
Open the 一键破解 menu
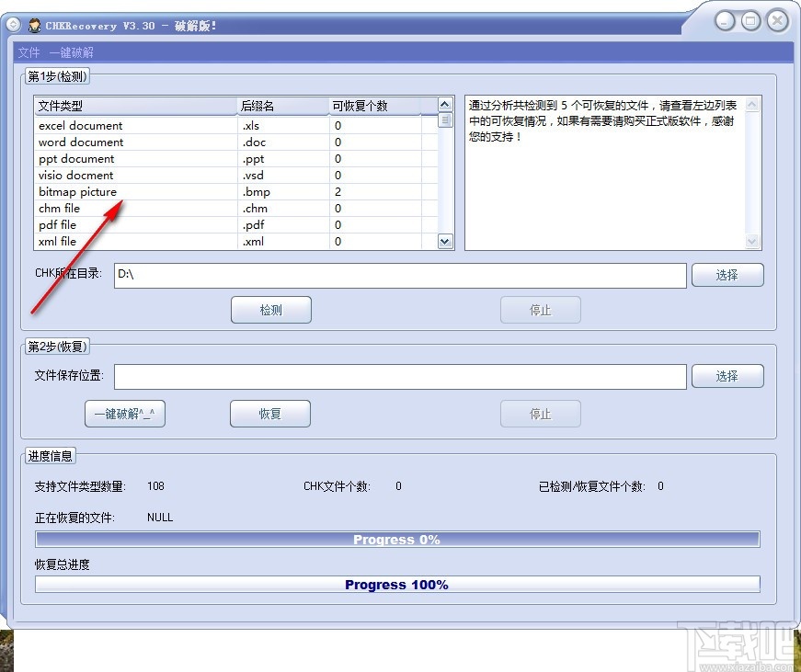click(72, 52)
